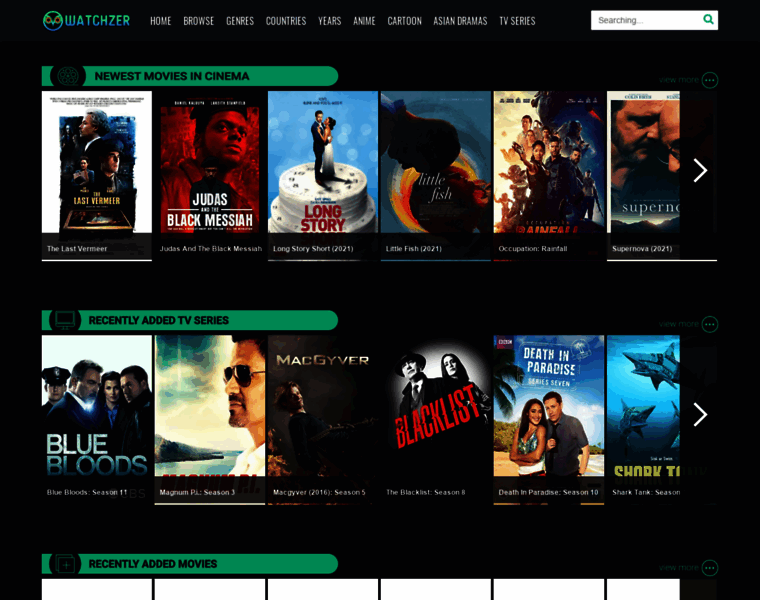The height and width of the screenshot is (600, 760).
Task: Open Death In Paradise Season 10 poster
Action: [x=549, y=420]
